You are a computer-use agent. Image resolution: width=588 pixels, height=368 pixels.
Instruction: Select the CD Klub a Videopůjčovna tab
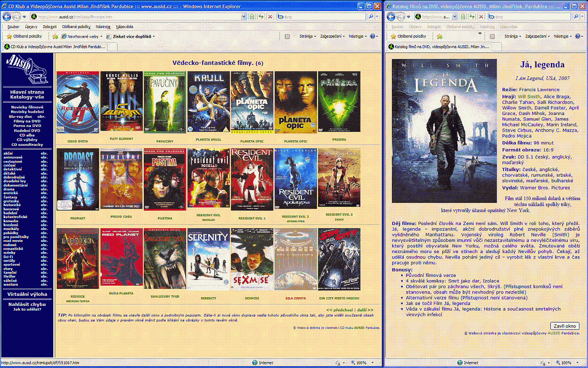coord(54,46)
